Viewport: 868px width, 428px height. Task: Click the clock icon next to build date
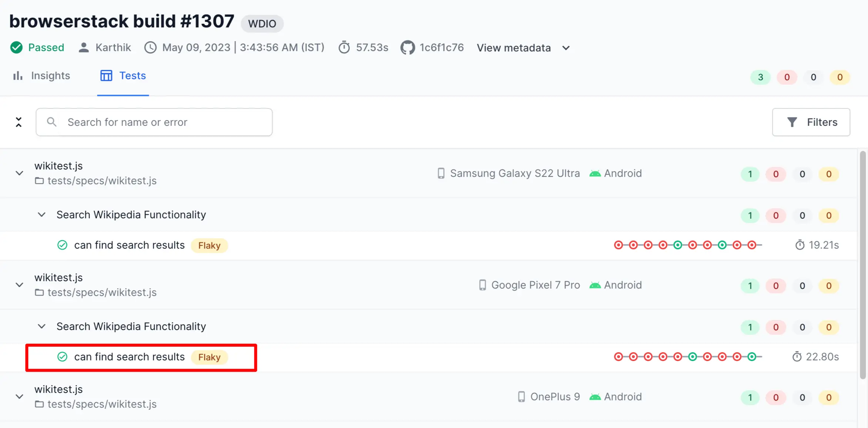[150, 48]
